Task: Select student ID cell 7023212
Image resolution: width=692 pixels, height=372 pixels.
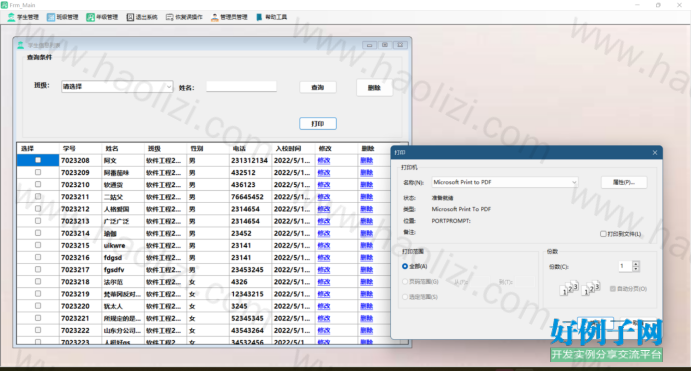Action: [x=80, y=209]
